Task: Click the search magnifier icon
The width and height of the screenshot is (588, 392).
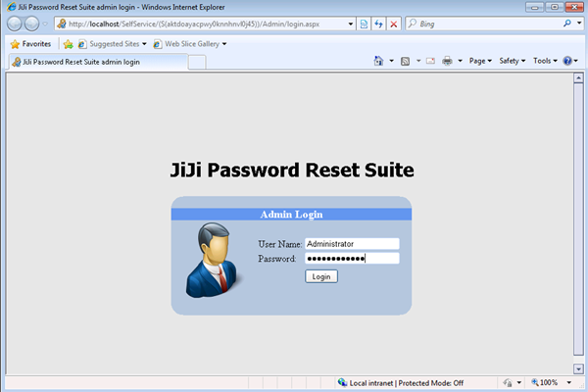Action: (x=567, y=24)
